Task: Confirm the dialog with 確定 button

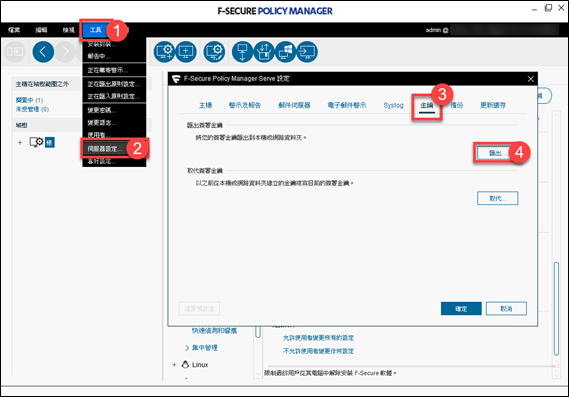Action: tap(461, 309)
